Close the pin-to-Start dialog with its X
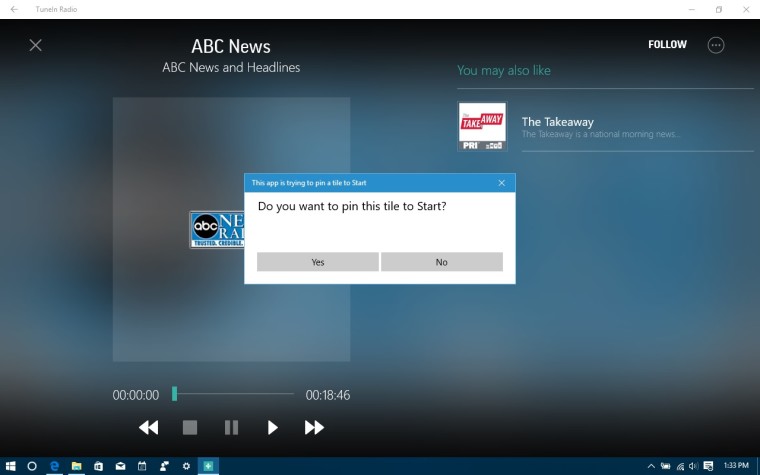Screen dimensions: 760x475 (502, 183)
